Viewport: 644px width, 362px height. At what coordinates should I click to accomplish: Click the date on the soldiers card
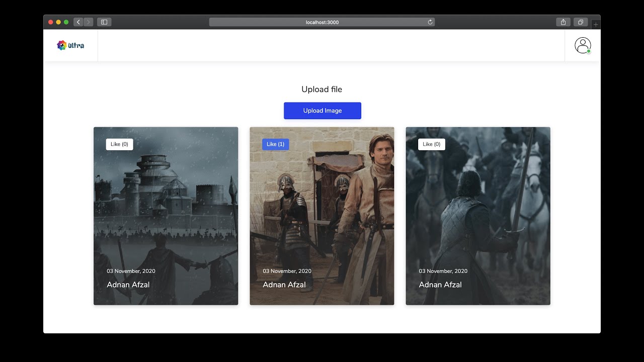[x=287, y=271]
